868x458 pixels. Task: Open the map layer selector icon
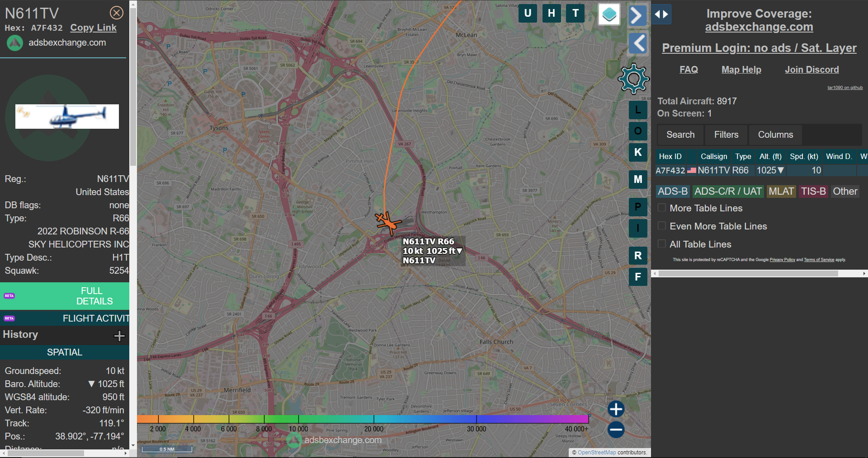[x=609, y=14]
